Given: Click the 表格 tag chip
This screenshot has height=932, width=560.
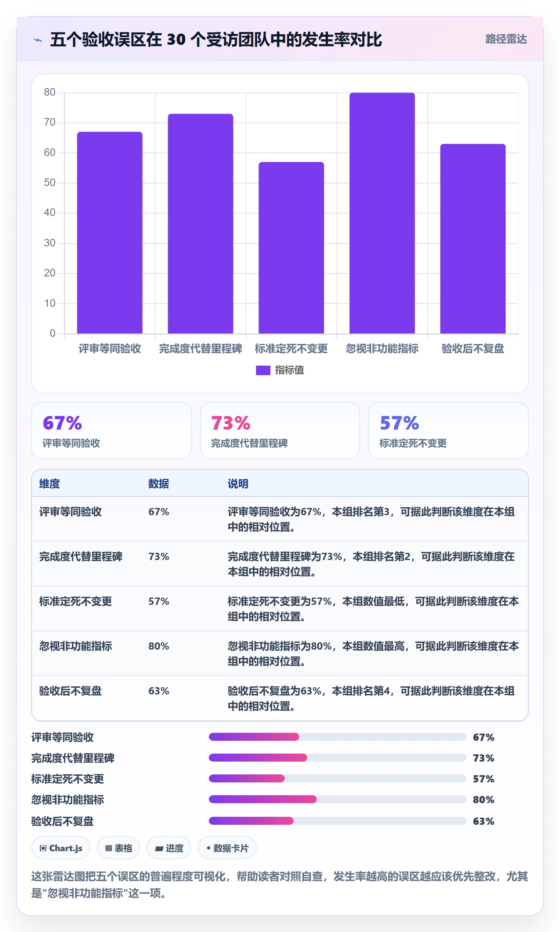Looking at the screenshot, I should 118,848.
